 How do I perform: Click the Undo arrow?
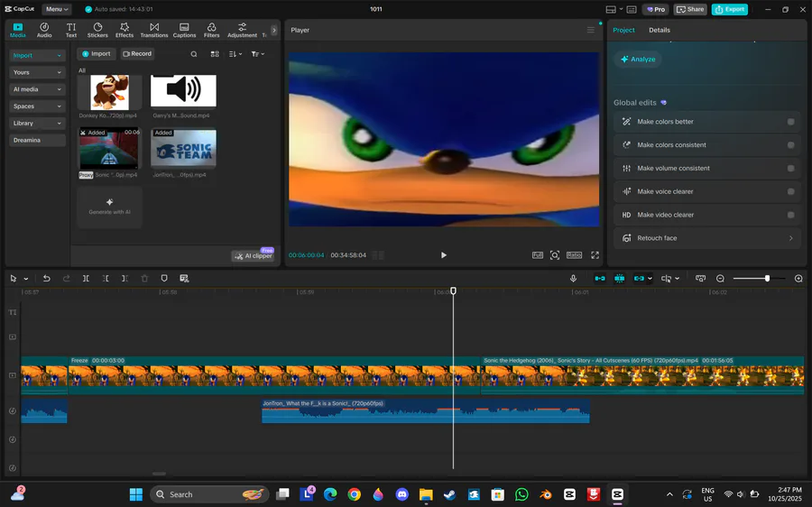tap(47, 279)
